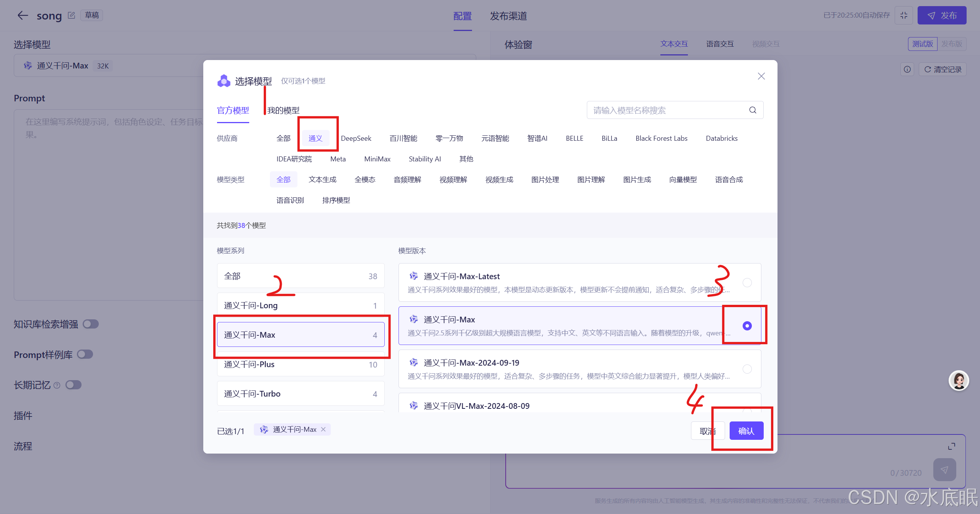Remove the 通义千问-Max selected tag
This screenshot has width=980, height=514.
pos(323,429)
